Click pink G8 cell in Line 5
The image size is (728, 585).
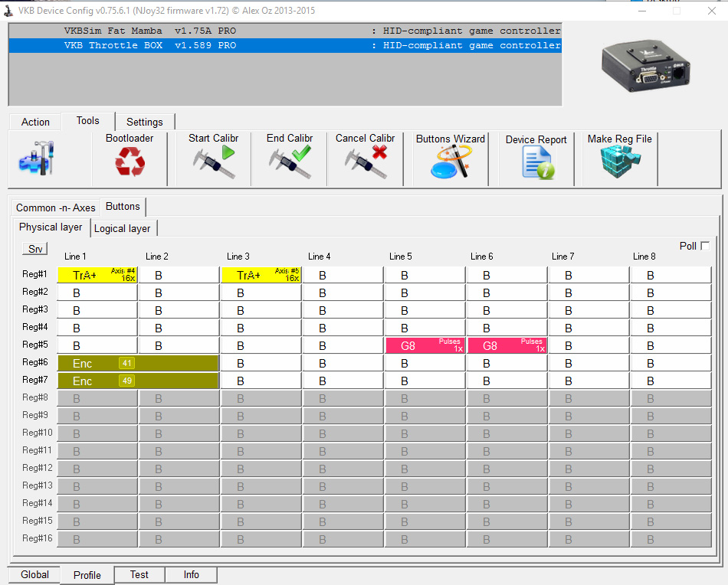pyautogui.click(x=425, y=345)
